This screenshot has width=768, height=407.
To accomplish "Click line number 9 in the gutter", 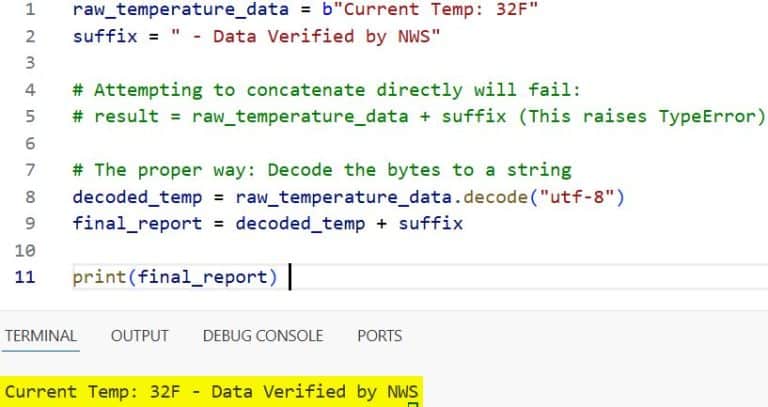I will tap(28, 223).
